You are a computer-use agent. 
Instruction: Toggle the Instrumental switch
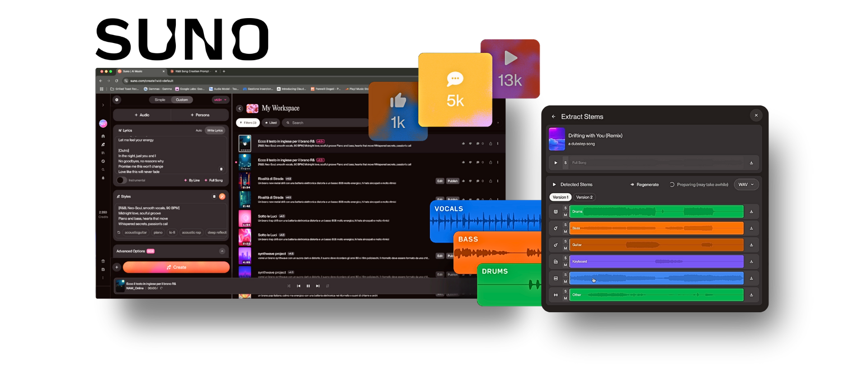[x=121, y=180]
